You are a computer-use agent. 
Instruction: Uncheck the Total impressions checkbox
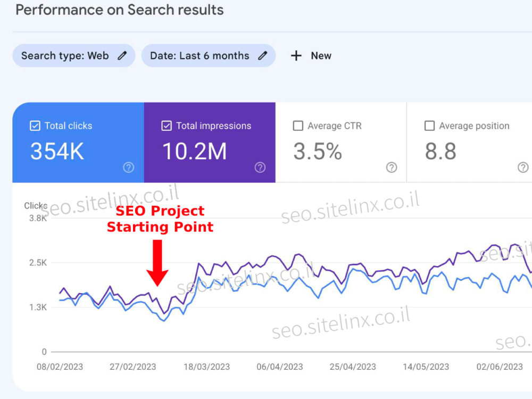coord(166,126)
